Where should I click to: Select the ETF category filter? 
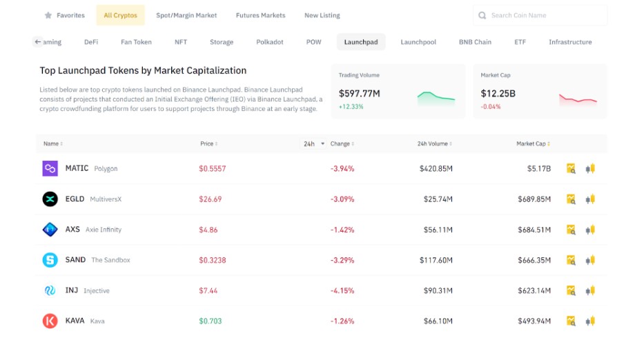520,42
